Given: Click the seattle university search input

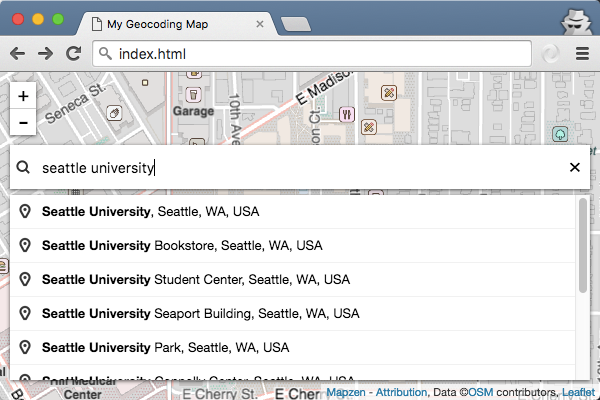Looking at the screenshot, I should (298, 168).
